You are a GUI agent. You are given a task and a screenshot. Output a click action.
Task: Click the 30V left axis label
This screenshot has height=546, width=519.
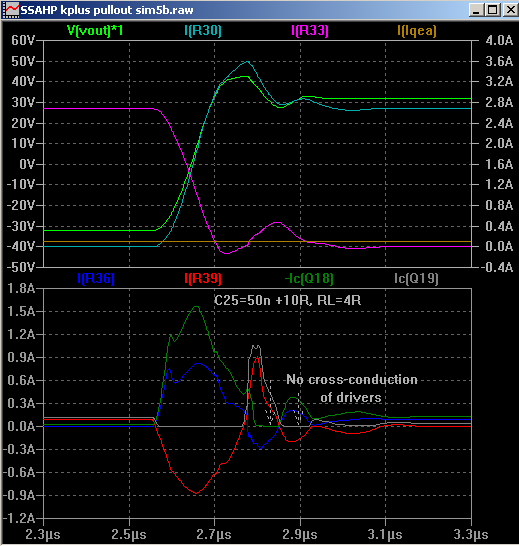pos(23,102)
